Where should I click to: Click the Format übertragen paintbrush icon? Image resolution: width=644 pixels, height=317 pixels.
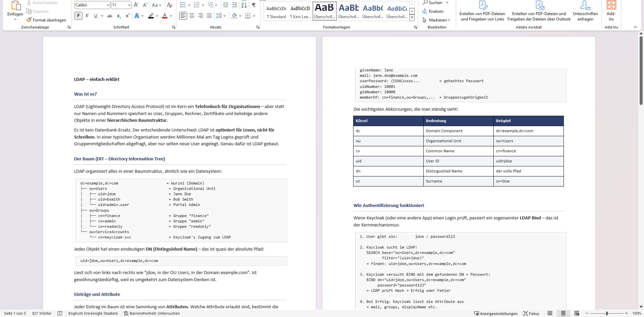pos(29,20)
